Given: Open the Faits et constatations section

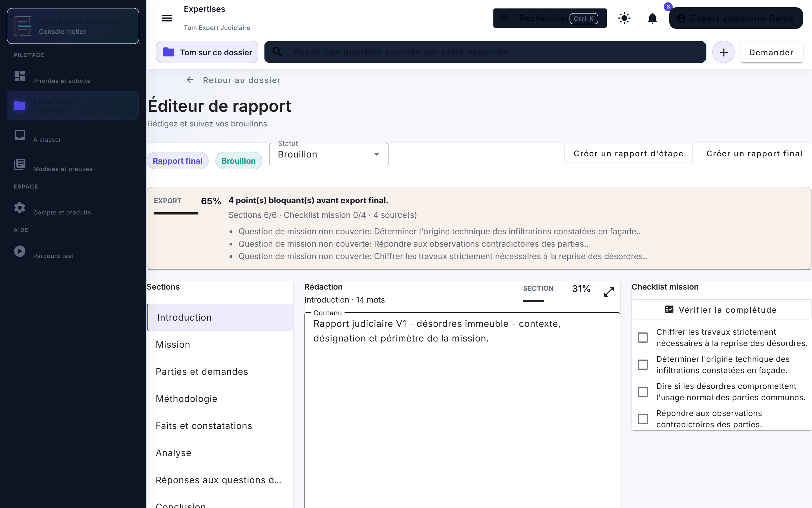Looking at the screenshot, I should click(220, 426).
